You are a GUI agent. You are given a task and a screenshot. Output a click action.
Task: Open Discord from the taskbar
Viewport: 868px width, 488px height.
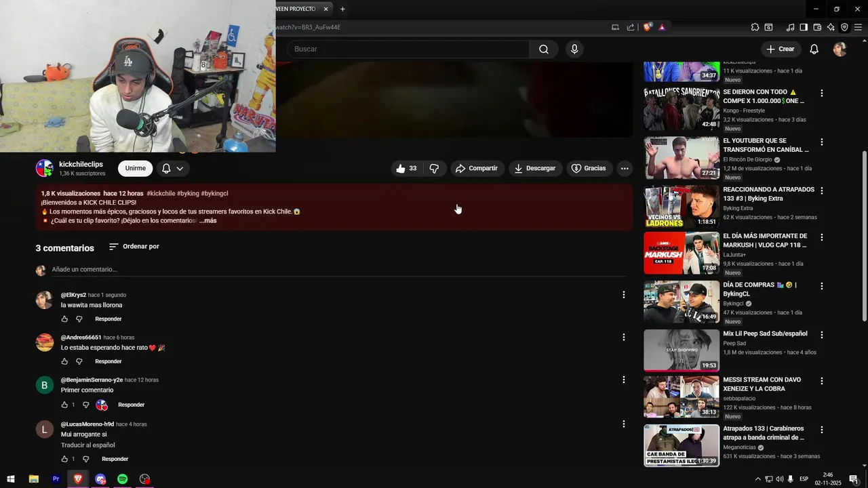pos(100,479)
